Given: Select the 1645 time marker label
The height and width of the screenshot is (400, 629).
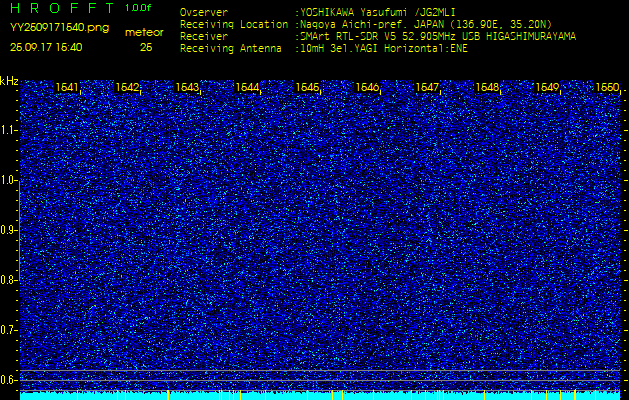Looking at the screenshot, I should coord(307,87).
